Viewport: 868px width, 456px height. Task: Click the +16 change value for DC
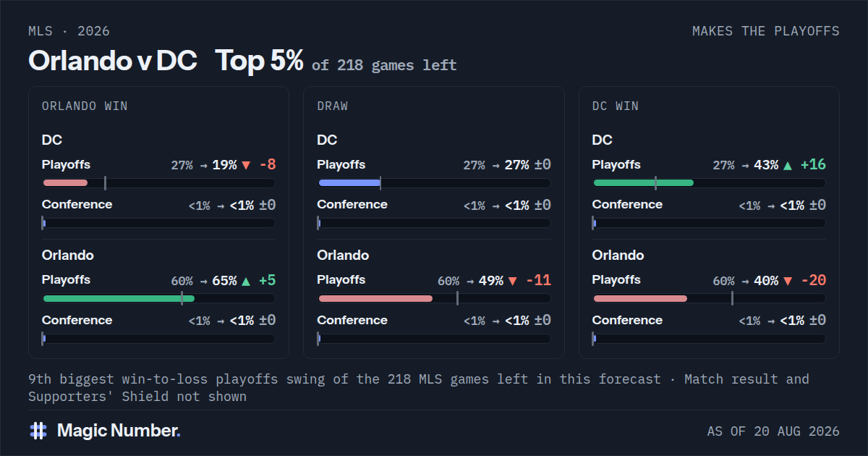812,164
